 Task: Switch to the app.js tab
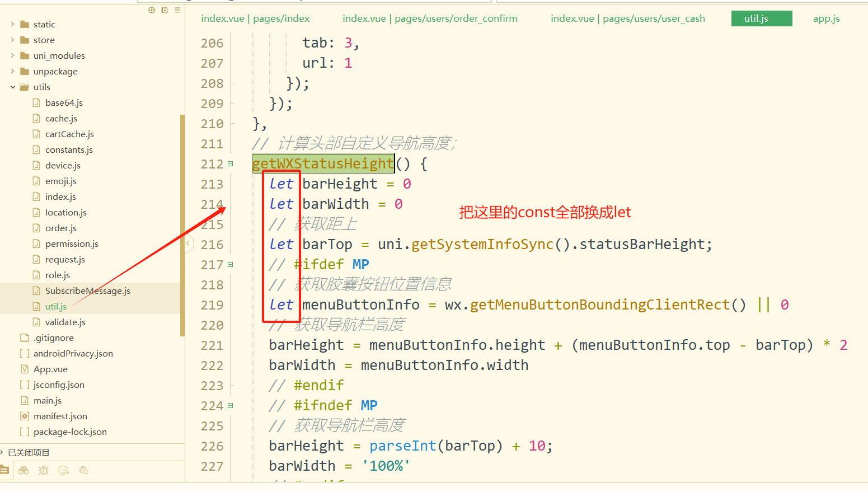(826, 18)
